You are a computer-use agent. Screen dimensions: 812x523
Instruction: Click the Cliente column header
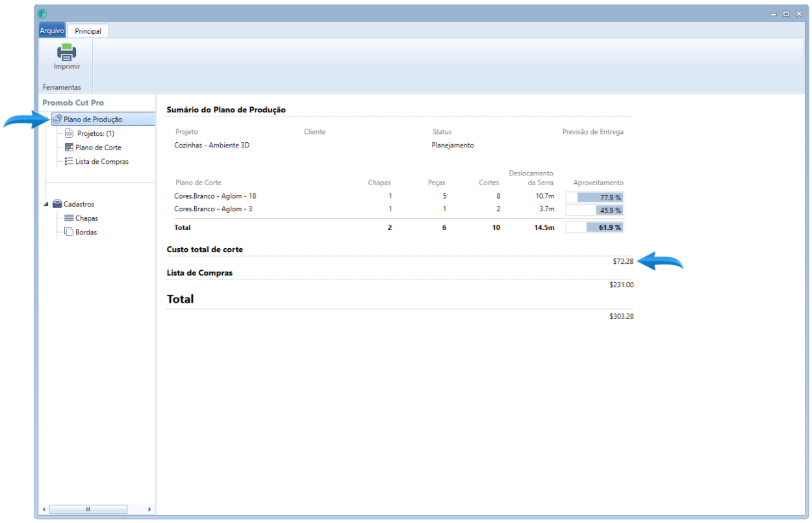tap(314, 132)
